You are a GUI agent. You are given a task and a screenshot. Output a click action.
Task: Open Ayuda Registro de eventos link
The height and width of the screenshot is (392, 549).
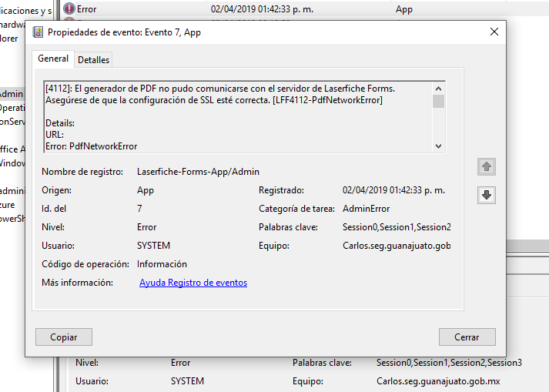[x=193, y=283]
